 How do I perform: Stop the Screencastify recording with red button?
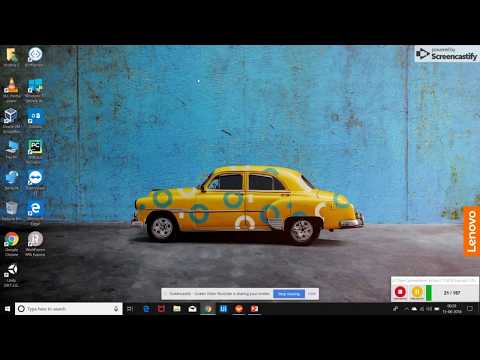400,292
